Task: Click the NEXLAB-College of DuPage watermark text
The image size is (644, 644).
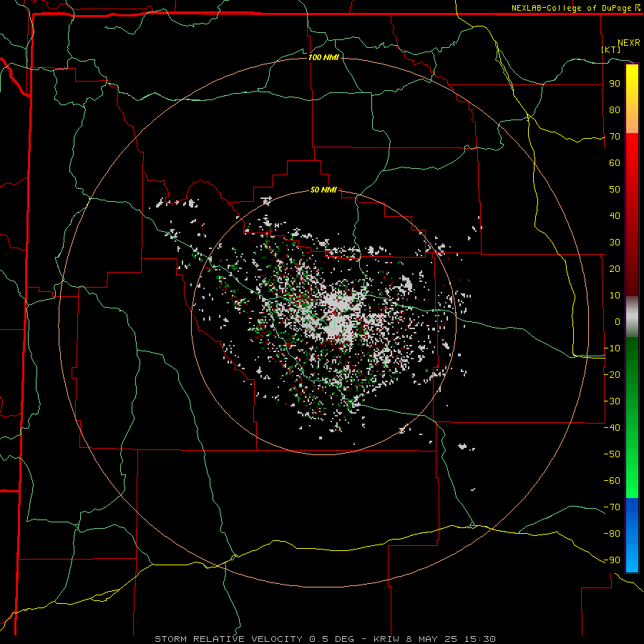Action: click(575, 8)
